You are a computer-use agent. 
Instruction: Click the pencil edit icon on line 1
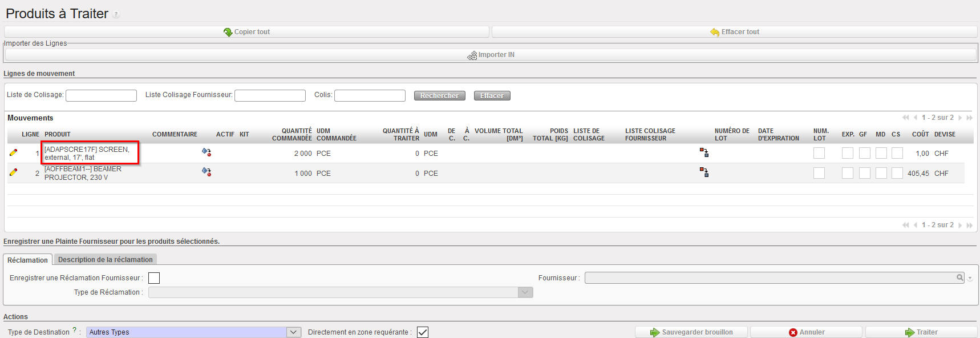(x=14, y=152)
